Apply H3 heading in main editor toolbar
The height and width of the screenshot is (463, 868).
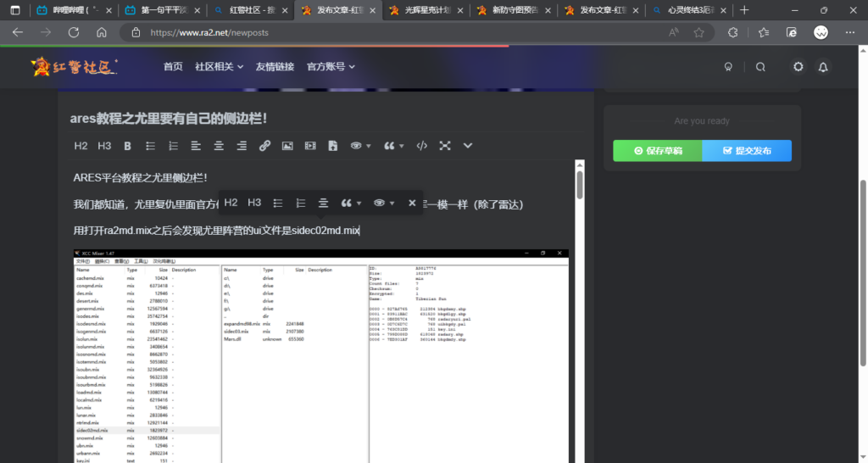click(104, 146)
